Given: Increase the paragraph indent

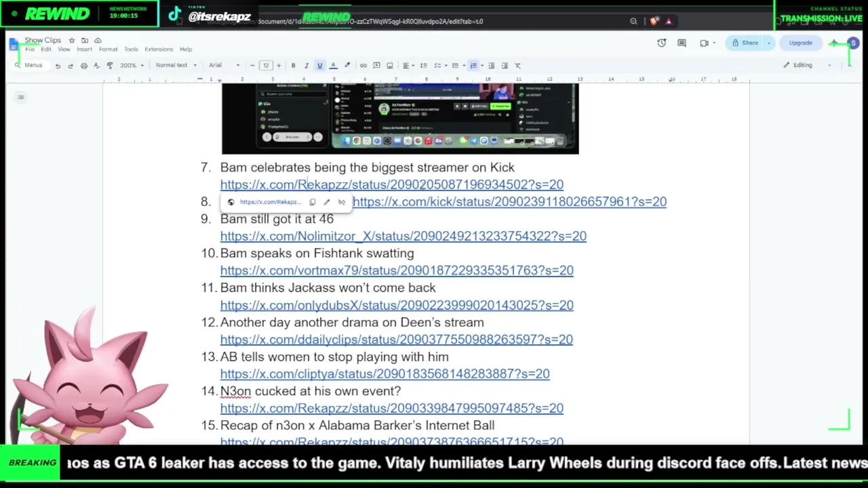Looking at the screenshot, I should pos(504,66).
